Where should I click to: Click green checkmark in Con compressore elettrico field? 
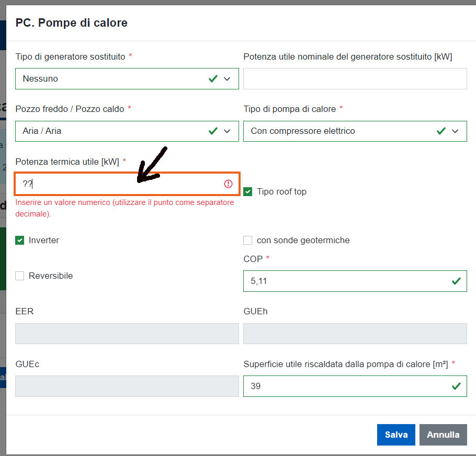[441, 131]
